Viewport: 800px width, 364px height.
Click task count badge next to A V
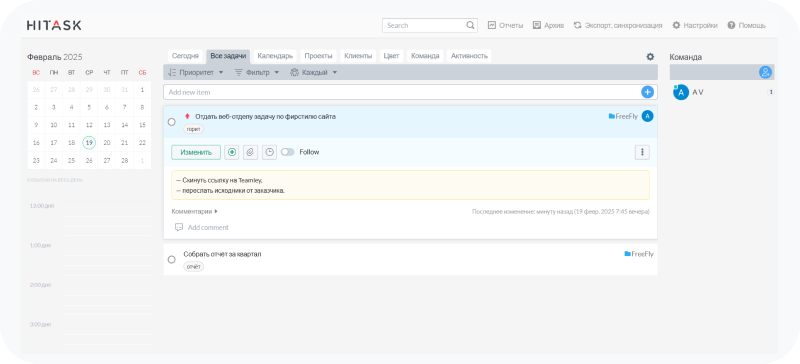(x=771, y=92)
